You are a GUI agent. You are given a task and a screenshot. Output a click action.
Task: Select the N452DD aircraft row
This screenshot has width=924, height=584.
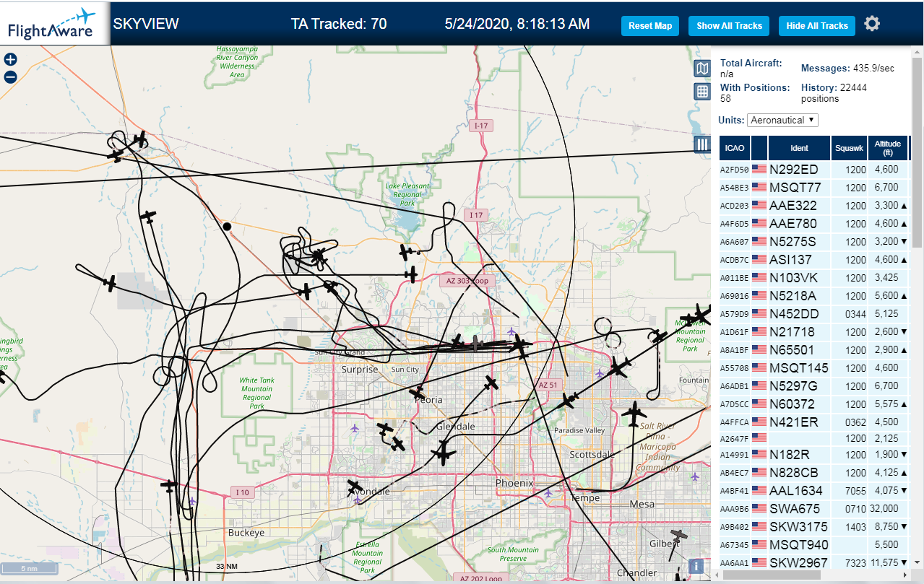(x=814, y=314)
